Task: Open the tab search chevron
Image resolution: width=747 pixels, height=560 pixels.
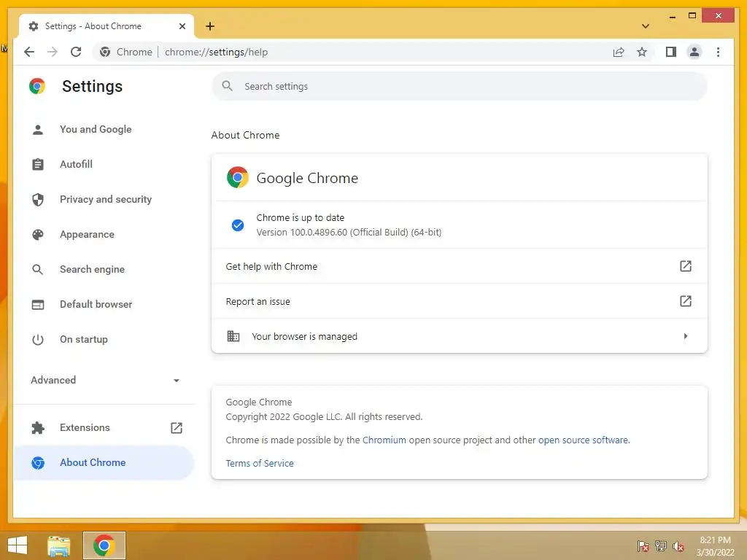Action: [646, 26]
